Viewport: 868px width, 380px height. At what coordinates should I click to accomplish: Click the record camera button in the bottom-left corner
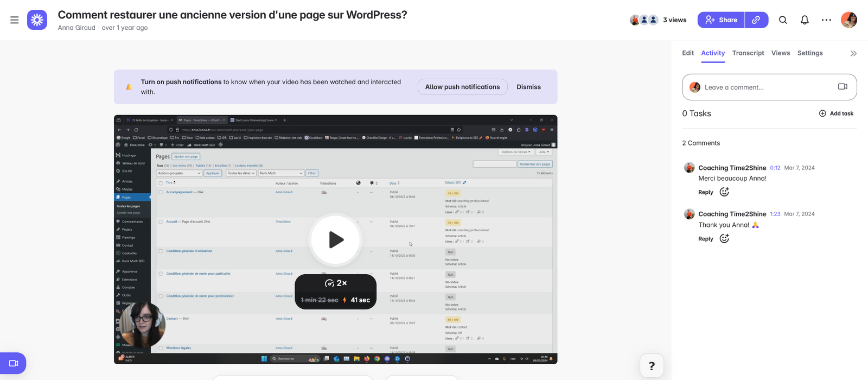pos(13,364)
